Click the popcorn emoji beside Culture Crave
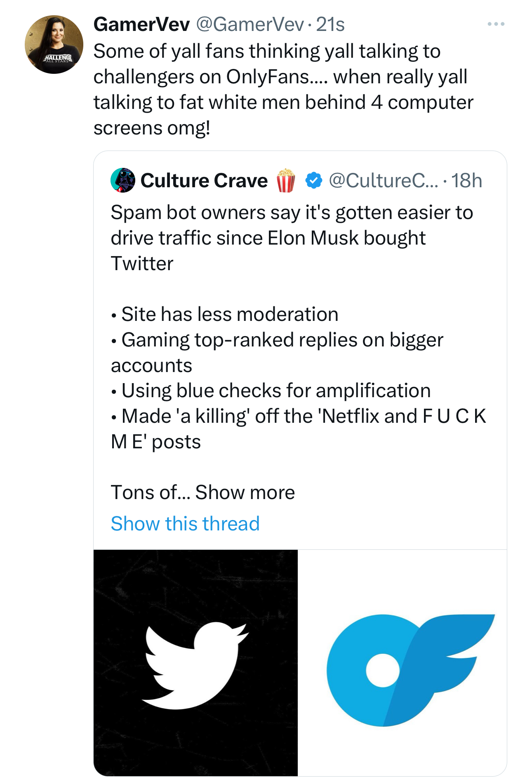This screenshot has height=782, width=532. point(286,180)
